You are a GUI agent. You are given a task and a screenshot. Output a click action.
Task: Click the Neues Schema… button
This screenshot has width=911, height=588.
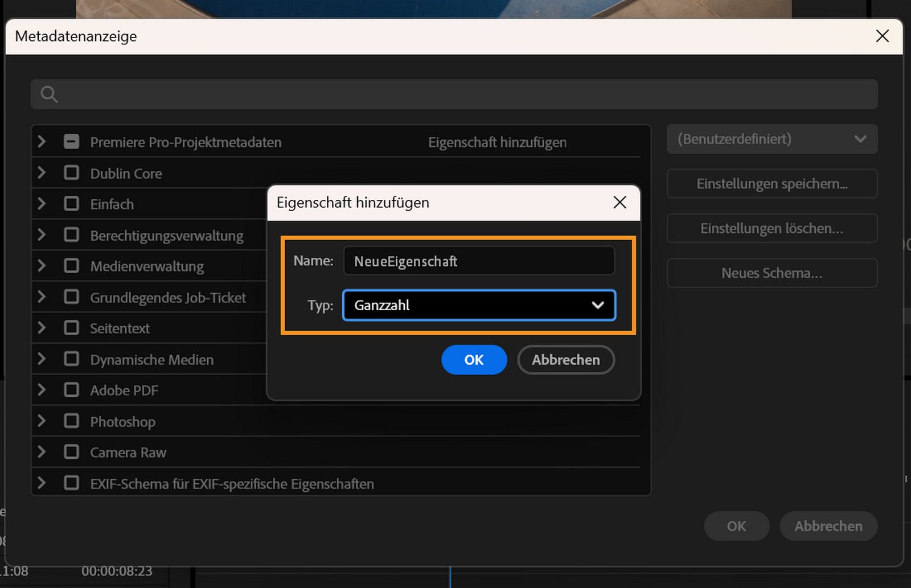click(x=772, y=273)
